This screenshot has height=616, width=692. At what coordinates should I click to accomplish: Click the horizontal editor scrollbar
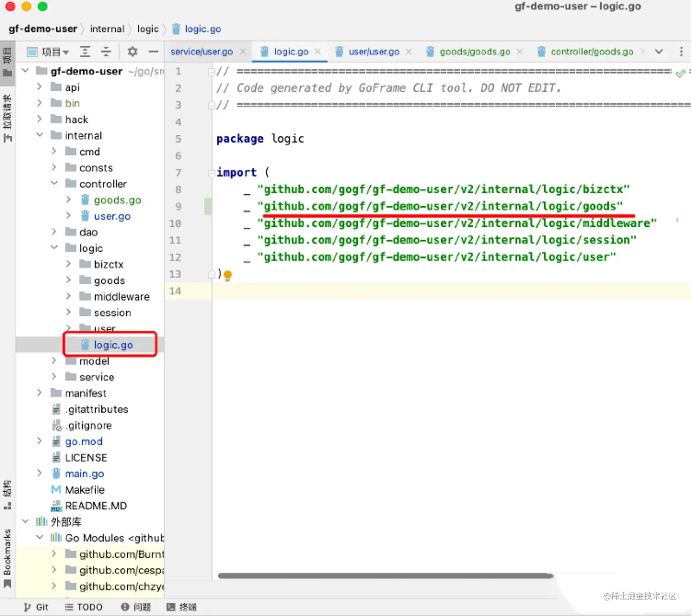coord(385,576)
